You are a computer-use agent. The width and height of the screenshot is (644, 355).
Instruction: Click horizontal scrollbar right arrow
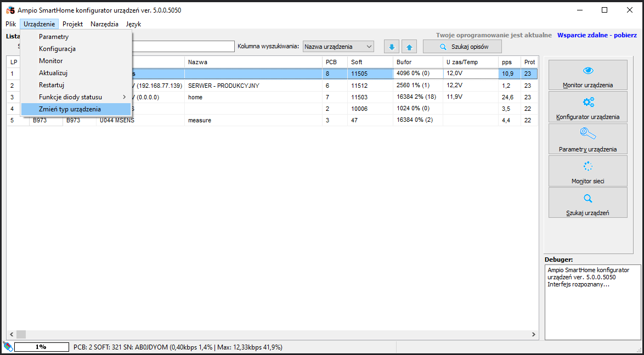click(534, 335)
